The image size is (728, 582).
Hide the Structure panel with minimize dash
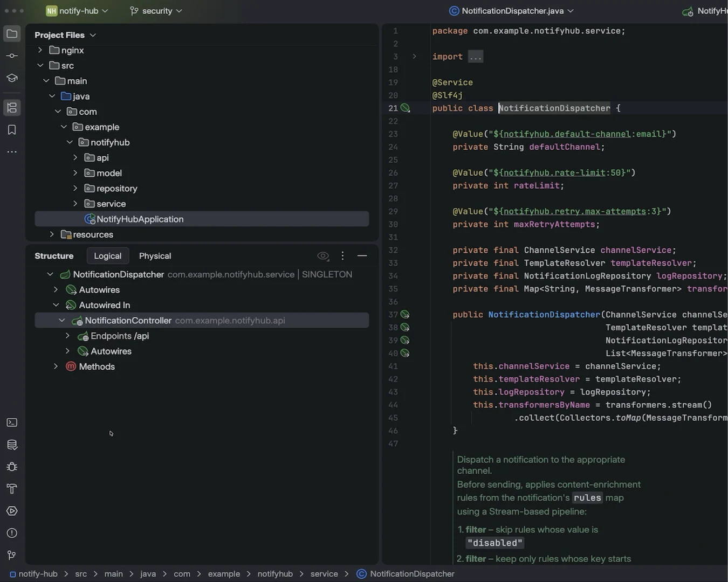pos(362,256)
